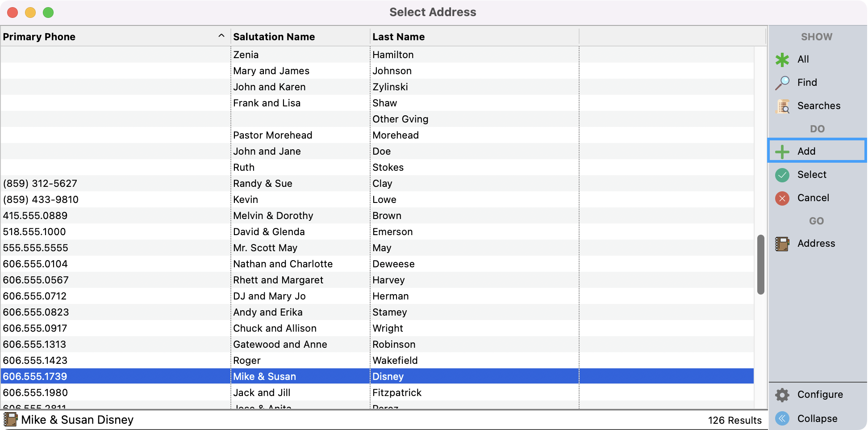868x430 pixels.
Task: Click the magnifying glass Find icon
Action: 782,83
